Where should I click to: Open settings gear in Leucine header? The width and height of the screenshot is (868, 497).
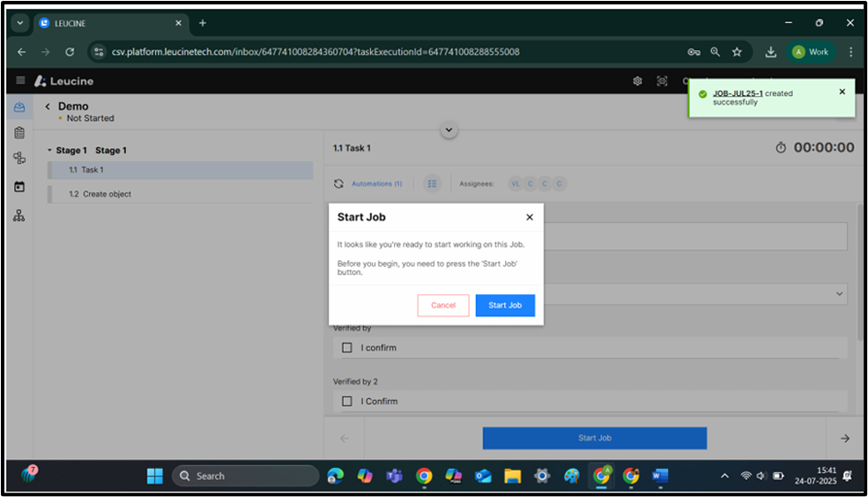point(637,81)
